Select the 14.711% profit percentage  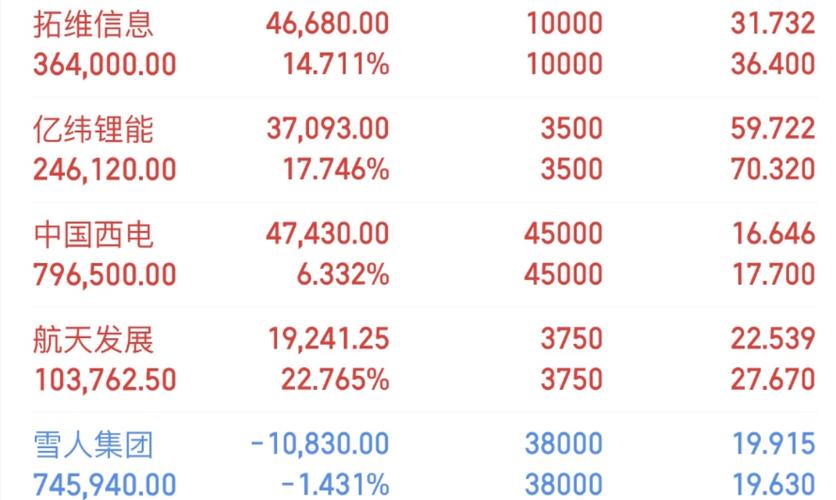[338, 65]
